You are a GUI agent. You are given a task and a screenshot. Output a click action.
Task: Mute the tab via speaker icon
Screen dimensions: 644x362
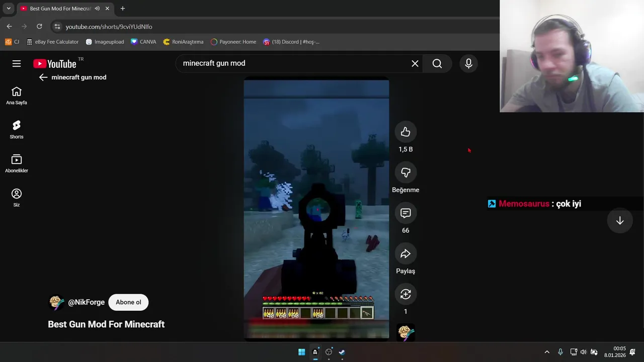[x=97, y=9]
